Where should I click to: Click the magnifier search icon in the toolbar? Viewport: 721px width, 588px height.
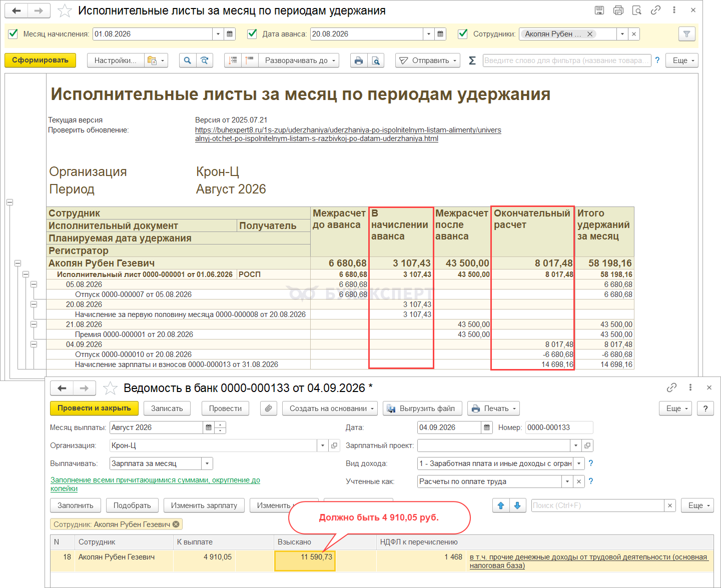pos(188,60)
